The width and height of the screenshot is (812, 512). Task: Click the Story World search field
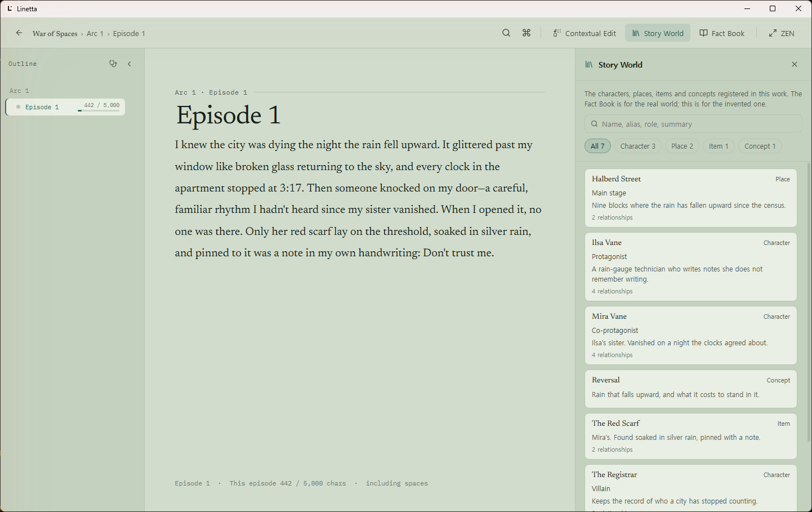click(x=693, y=124)
